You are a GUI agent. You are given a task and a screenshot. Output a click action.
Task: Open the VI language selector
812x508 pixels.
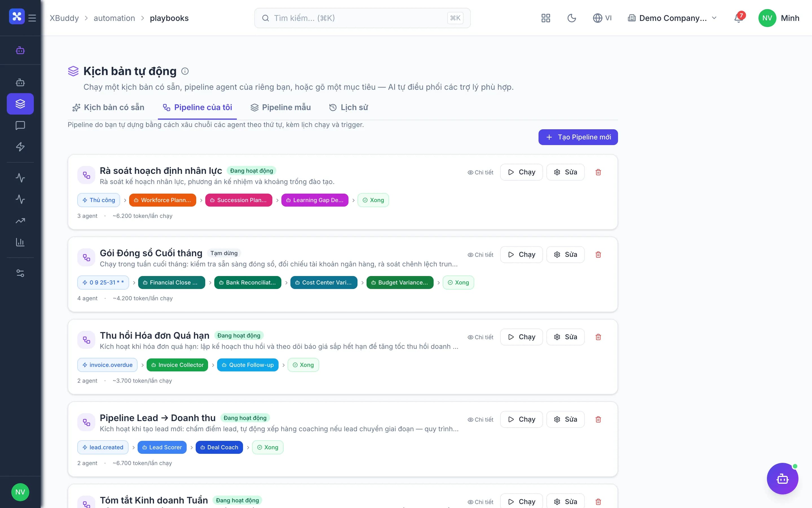[602, 18]
